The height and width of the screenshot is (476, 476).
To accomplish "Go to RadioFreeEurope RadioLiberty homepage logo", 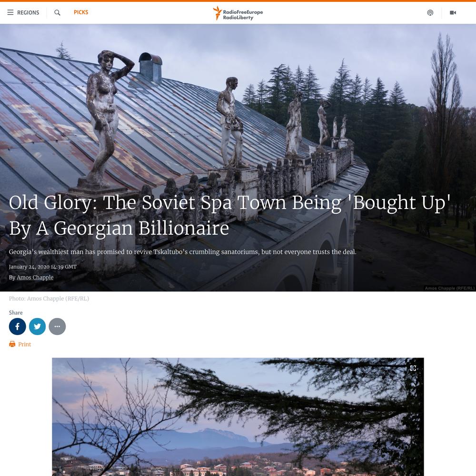I will 238,13.
